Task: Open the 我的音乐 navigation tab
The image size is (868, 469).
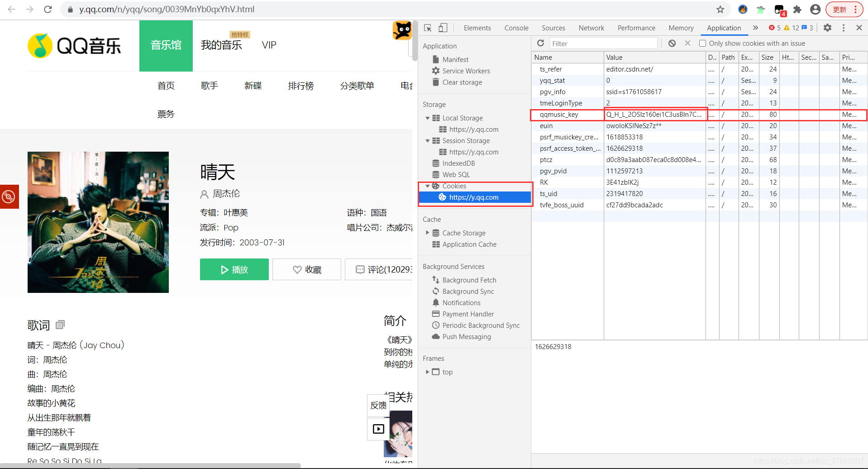Action: tap(221, 45)
